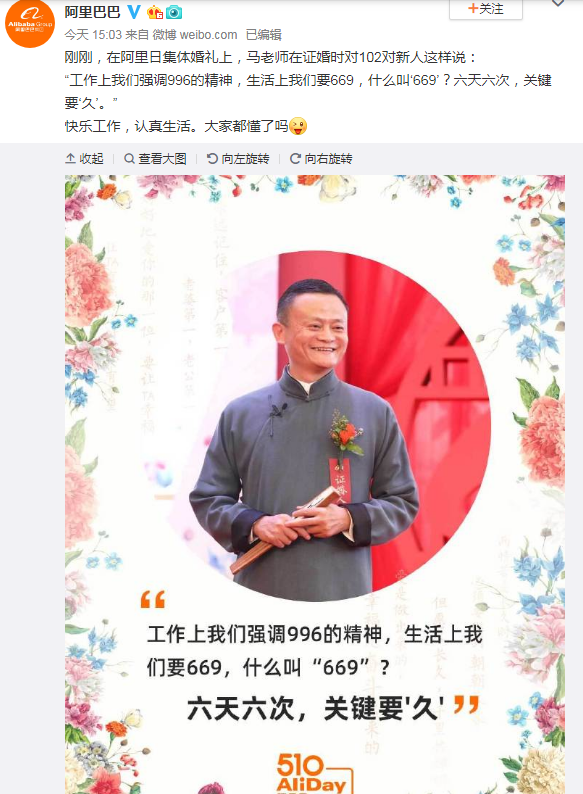
Task: Click the blue verified V badge
Action: [134, 11]
